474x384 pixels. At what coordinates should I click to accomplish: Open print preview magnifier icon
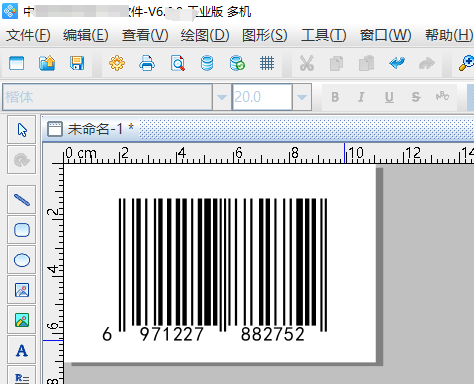click(177, 63)
